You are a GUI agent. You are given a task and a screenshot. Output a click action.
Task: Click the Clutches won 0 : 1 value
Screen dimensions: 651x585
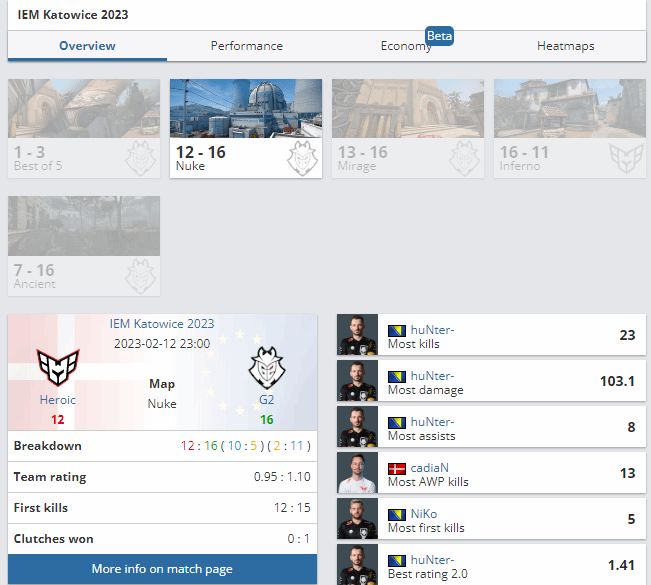299,539
